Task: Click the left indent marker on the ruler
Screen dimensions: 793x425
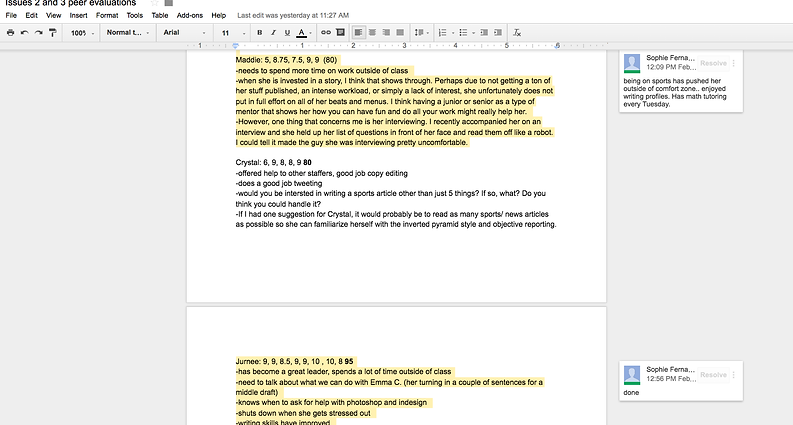Action: tap(235, 46)
